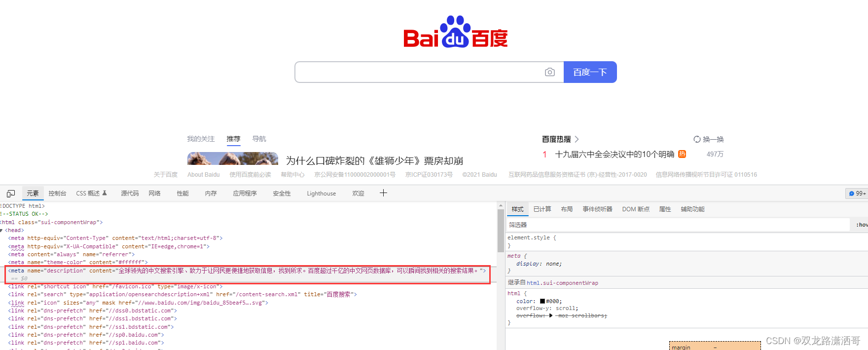Click the display: none declaration
Image resolution: width=868 pixels, height=350 pixels.
click(539, 264)
